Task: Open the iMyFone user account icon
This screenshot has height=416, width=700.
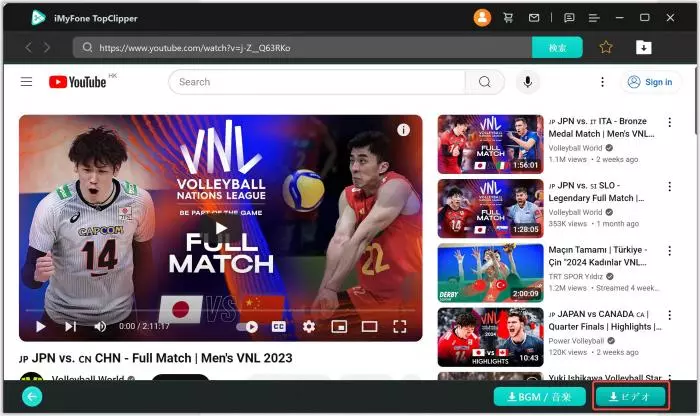Action: coord(482,18)
